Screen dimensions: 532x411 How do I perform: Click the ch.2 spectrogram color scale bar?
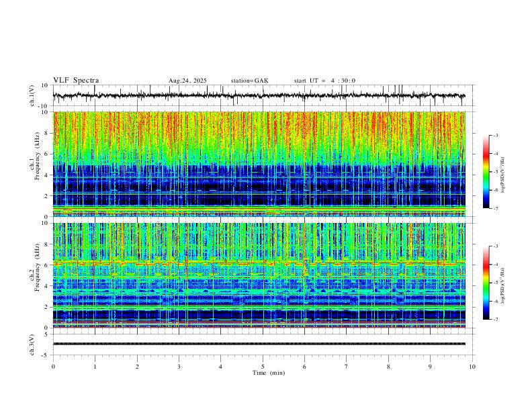486,283
